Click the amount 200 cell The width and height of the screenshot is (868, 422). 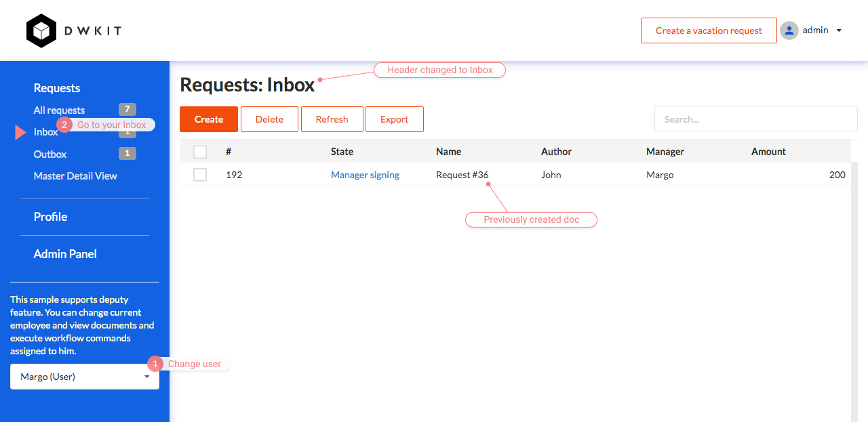[837, 175]
